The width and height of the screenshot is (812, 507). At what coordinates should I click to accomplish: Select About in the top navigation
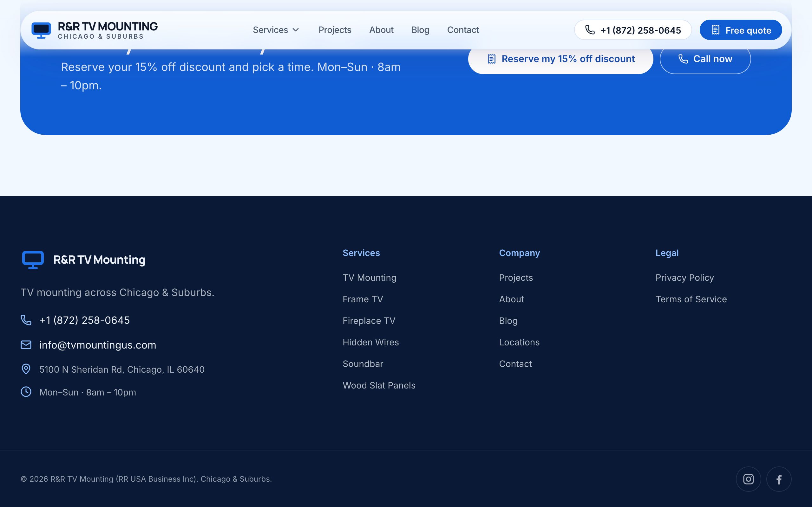381,30
